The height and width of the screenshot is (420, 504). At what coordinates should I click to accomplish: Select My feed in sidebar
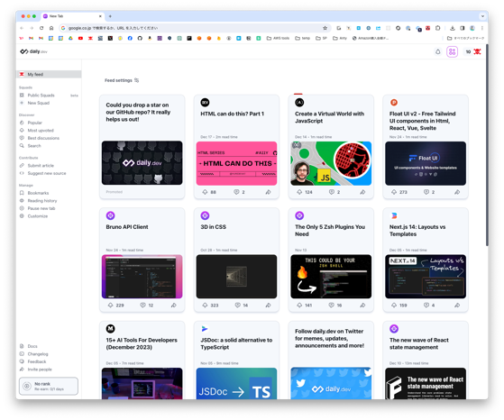[x=49, y=74]
